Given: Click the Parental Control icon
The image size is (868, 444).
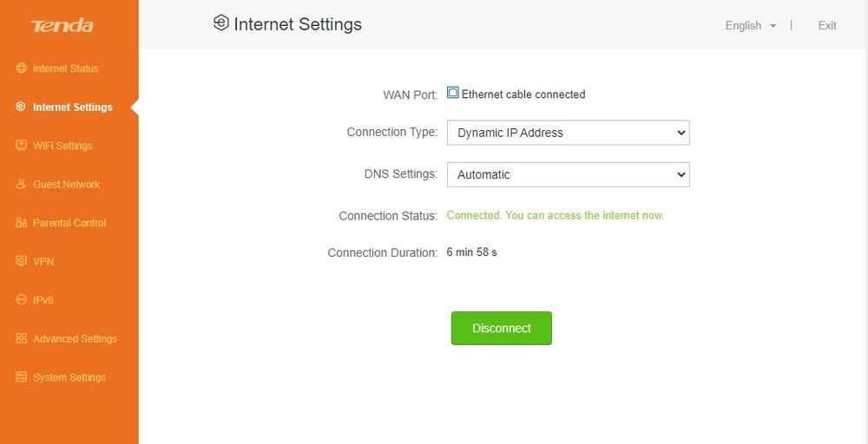Looking at the screenshot, I should pyautogui.click(x=22, y=223).
